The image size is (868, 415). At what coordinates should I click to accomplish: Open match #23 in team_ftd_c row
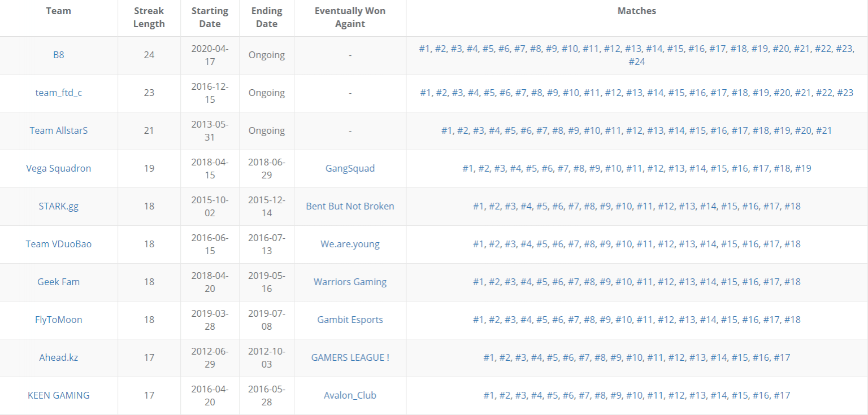(845, 93)
